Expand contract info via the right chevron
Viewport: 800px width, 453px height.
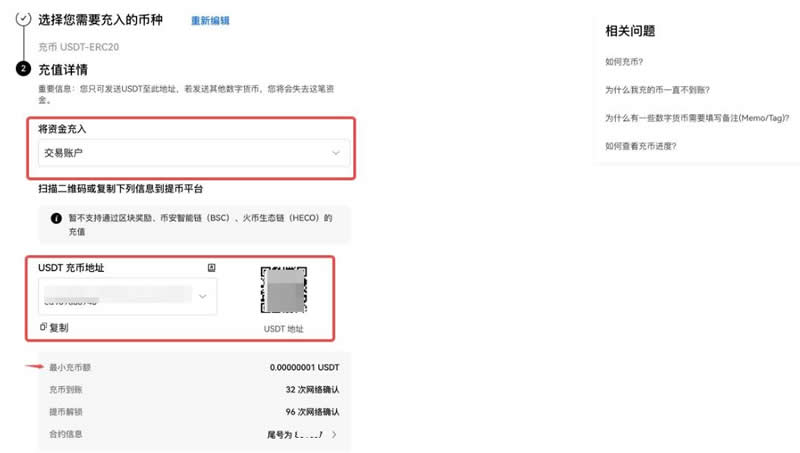(x=334, y=434)
